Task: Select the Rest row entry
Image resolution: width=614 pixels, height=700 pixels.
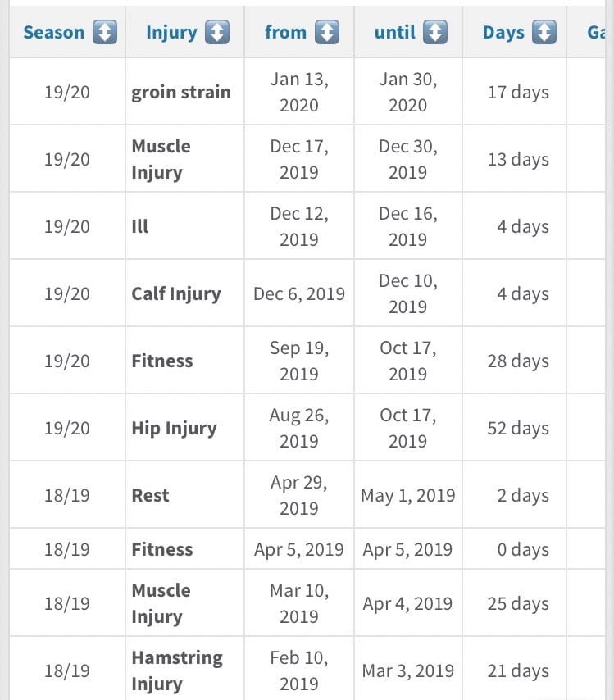Action: (151, 495)
